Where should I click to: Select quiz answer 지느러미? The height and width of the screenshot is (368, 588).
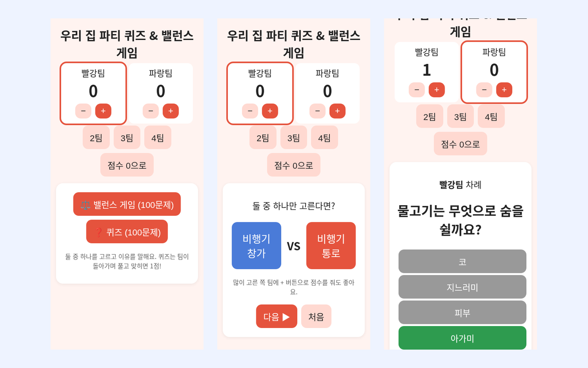462,287
